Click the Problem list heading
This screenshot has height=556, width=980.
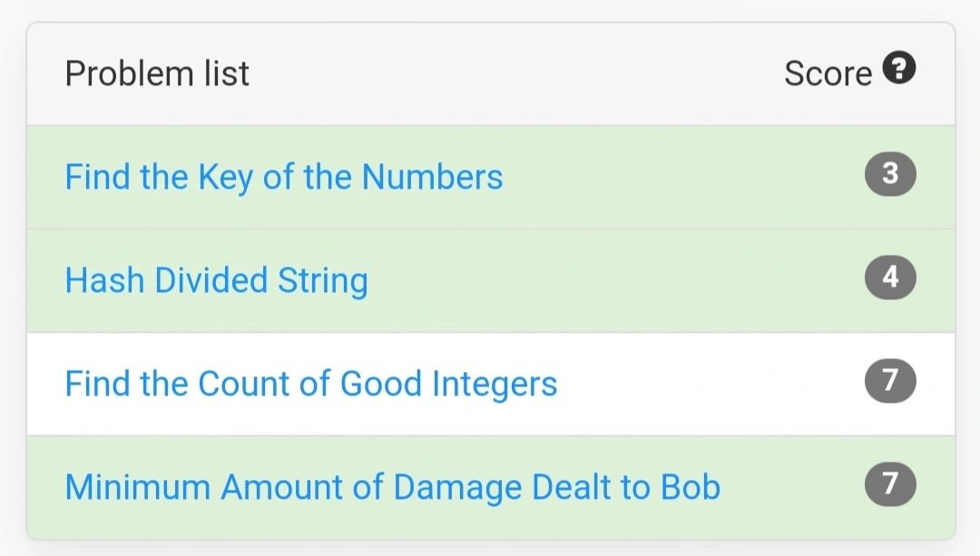coord(157,73)
